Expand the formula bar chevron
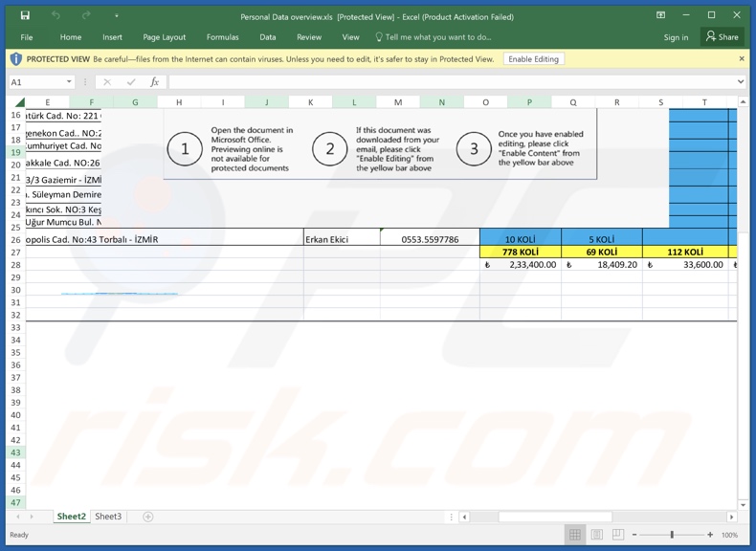Image resolution: width=756 pixels, height=551 pixels. tap(741, 82)
